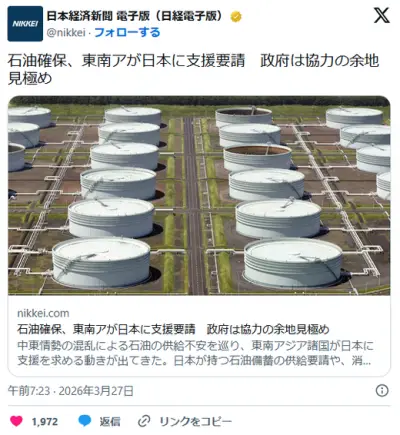Like the post with heart icon
The height and width of the screenshot is (435, 400).
coord(16,421)
